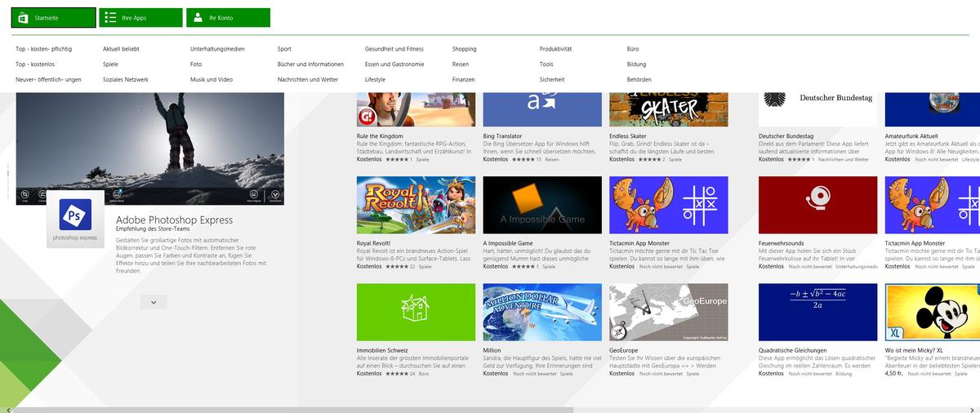The height and width of the screenshot is (413, 980).
Task: Click the Rule the Kingdom title text
Action: [x=380, y=136]
